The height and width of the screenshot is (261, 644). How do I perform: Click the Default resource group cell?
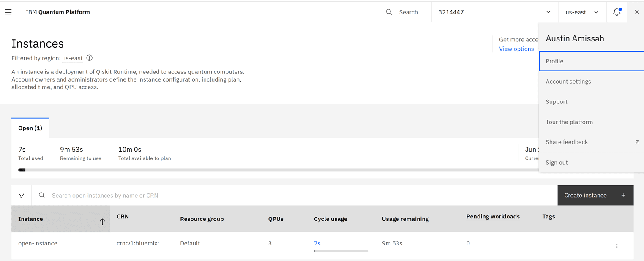(190, 243)
